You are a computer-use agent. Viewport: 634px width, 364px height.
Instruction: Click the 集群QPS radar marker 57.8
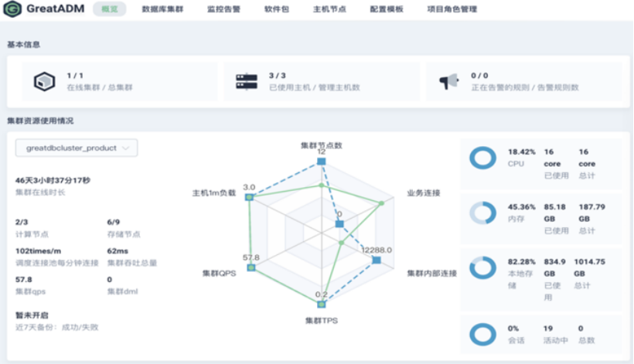[251, 267]
